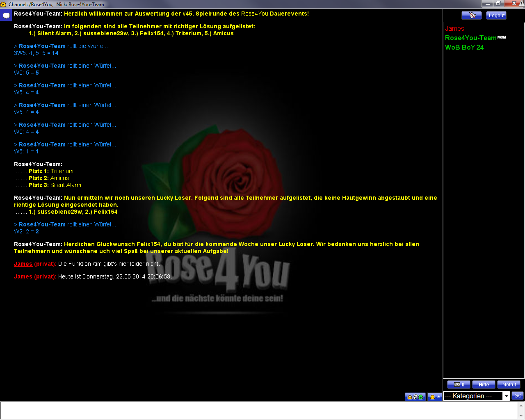Click into the chat message input field
525x420 pixels.
258,411
